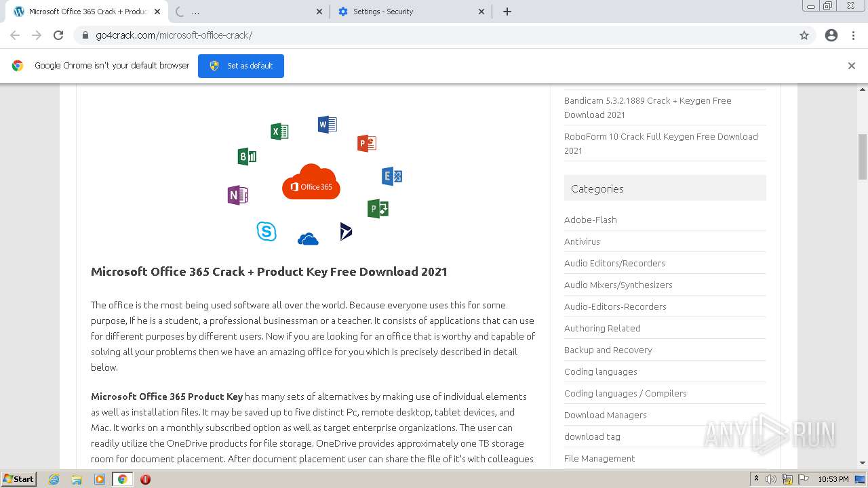This screenshot has width=868, height=488.
Task: Click the page scrollbar down arrow
Action: click(x=863, y=464)
